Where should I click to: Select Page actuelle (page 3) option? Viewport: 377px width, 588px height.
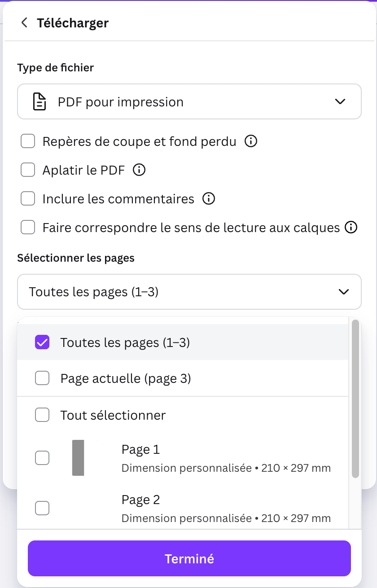pyautogui.click(x=42, y=379)
